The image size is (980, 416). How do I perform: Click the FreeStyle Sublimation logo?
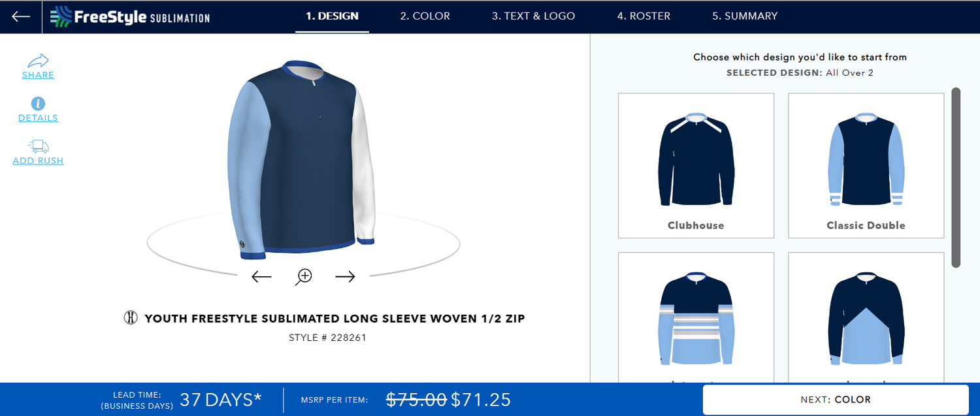tap(130, 16)
